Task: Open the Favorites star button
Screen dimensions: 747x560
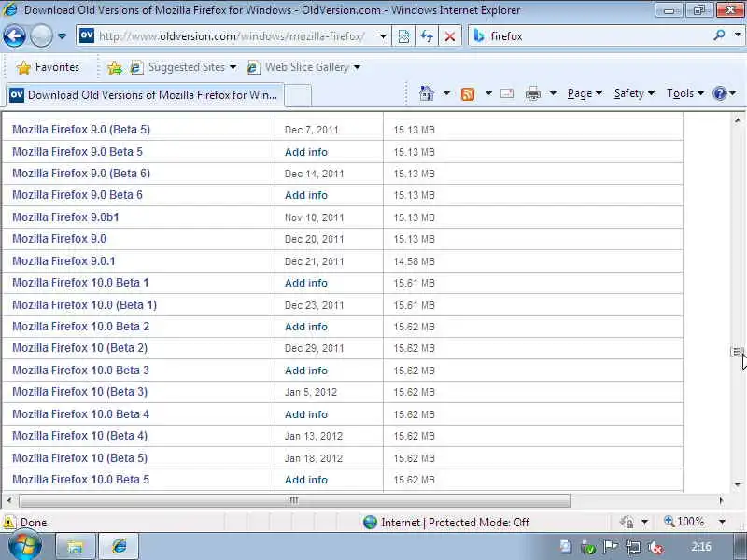Action: [x=48, y=67]
